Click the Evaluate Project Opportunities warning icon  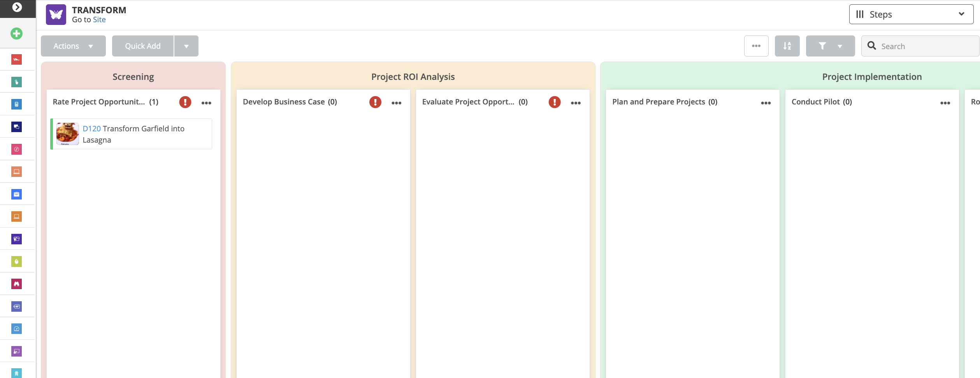555,102
